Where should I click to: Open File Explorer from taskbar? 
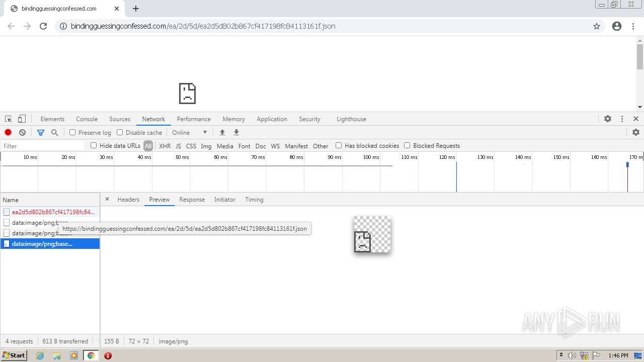point(57,355)
